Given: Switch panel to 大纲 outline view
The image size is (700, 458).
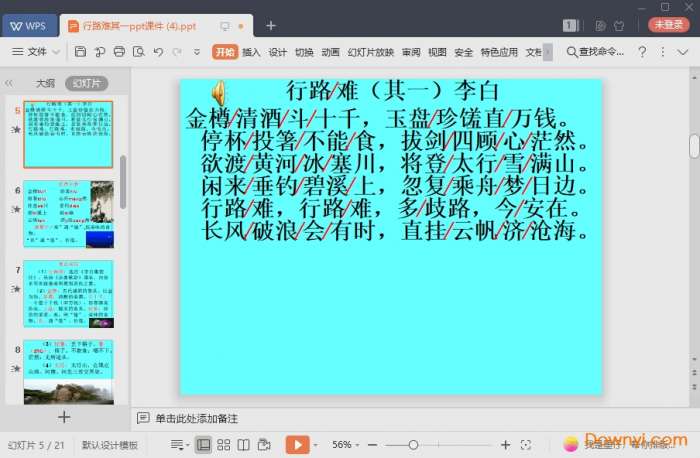Looking at the screenshot, I should (x=45, y=84).
